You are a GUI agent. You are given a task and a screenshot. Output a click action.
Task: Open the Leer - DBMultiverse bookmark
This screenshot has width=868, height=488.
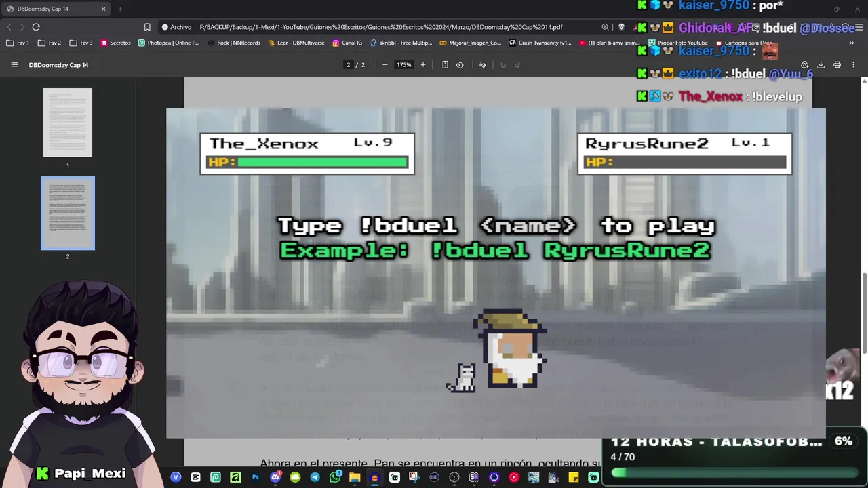tap(296, 43)
